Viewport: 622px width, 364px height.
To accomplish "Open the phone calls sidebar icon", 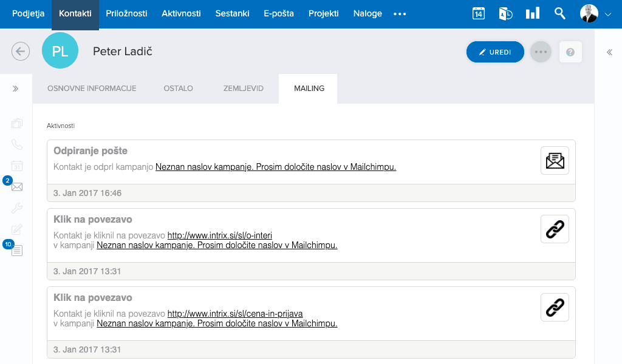I will (16, 144).
